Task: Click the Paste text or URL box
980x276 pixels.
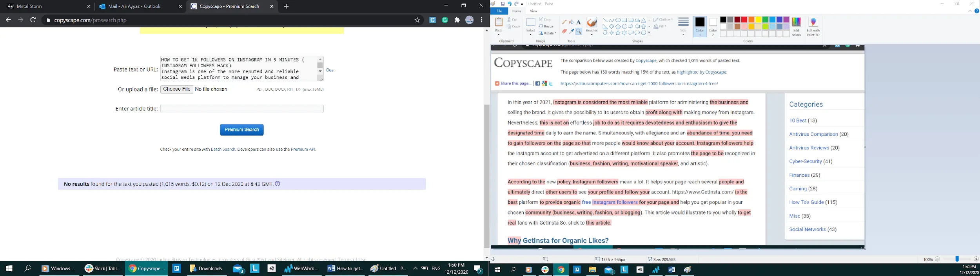Action: pyautogui.click(x=239, y=69)
